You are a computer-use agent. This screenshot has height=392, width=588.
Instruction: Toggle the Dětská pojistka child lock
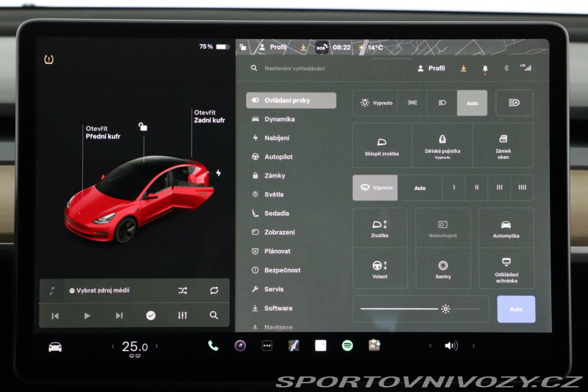coord(442,145)
